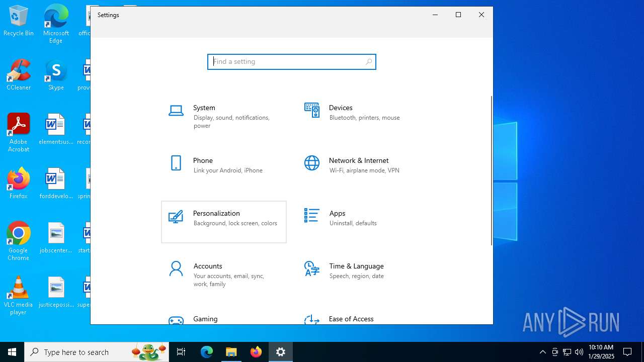Select the forddevelo Word document icon
This screenshot has width=644, height=362.
tap(56, 184)
